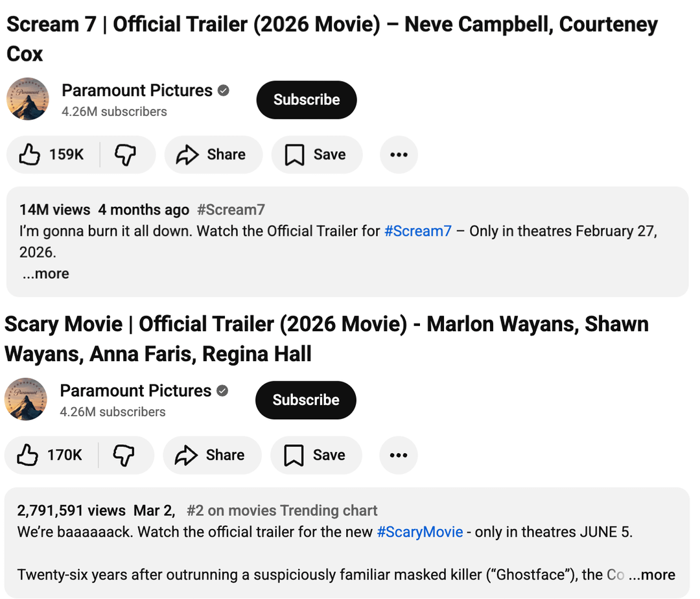This screenshot has height=599, width=700.
Task: Share the Scary Movie trailer
Action: pos(211,455)
